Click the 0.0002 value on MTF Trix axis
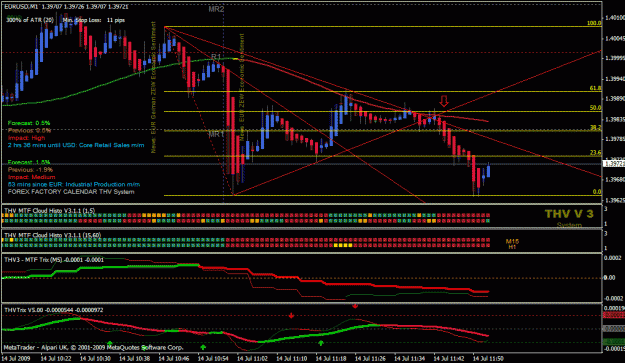The width and height of the screenshot is (625, 363). (613, 258)
